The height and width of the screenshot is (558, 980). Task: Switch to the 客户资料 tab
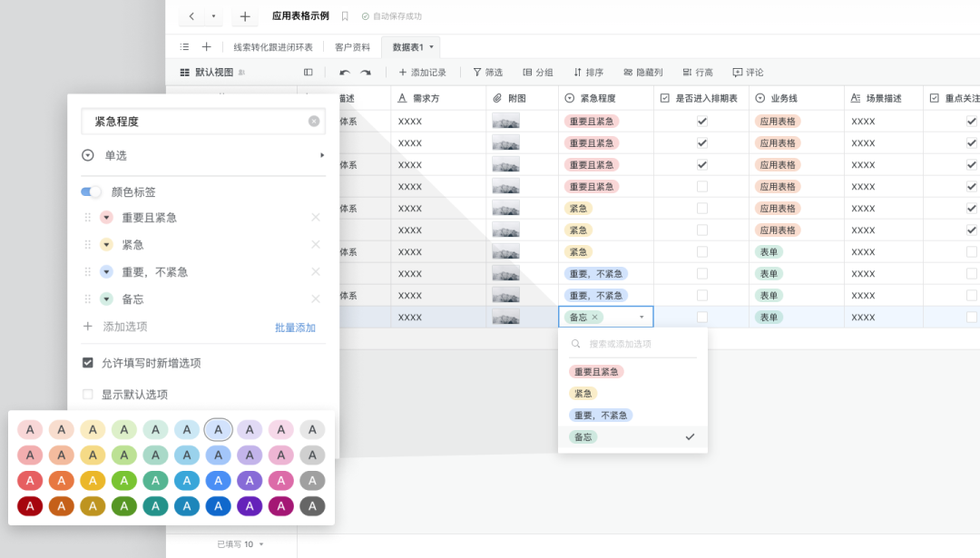point(351,45)
